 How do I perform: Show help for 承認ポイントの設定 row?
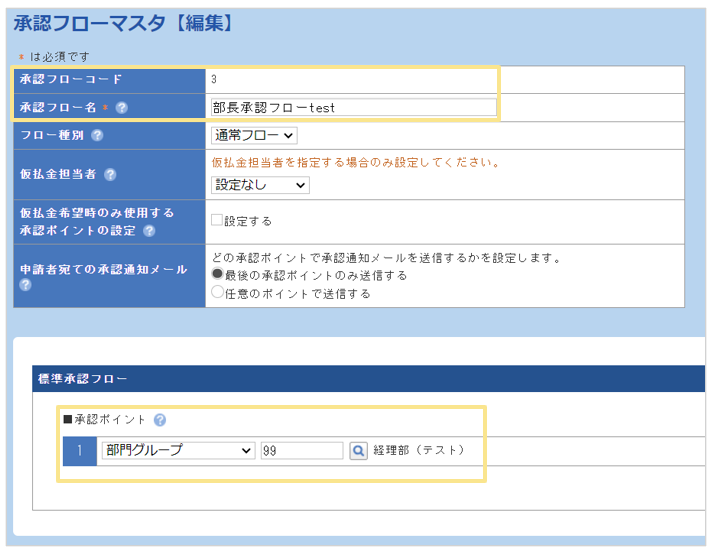[149, 231]
